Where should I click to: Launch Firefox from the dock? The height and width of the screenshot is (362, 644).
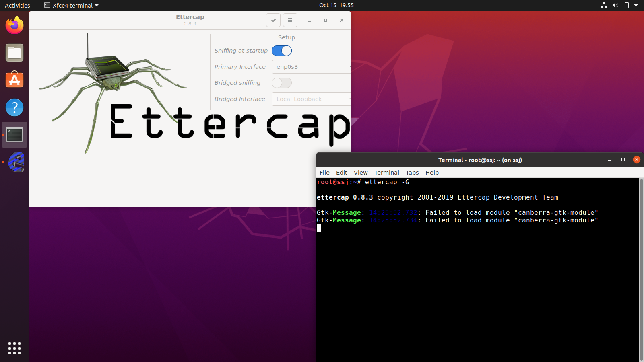(14, 25)
